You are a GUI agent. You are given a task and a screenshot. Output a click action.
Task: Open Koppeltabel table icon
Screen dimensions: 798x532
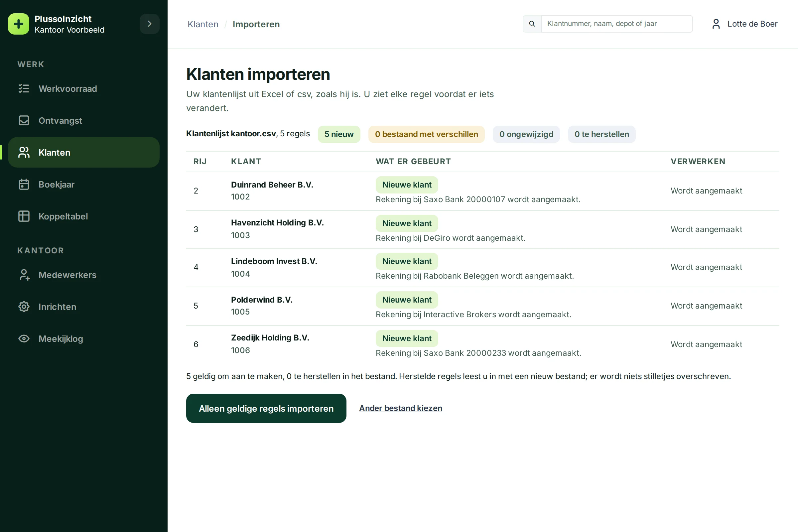(24, 216)
